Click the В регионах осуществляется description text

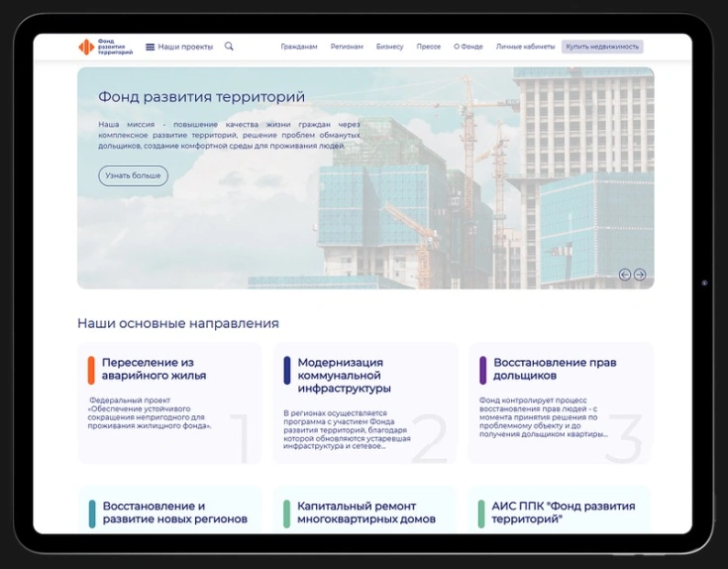[347, 429]
